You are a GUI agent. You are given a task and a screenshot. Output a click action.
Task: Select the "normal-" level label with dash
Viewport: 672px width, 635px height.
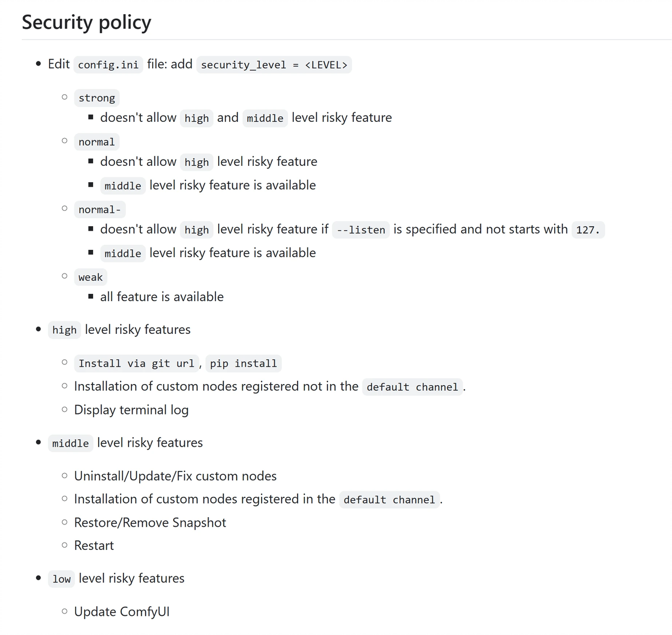(x=99, y=210)
